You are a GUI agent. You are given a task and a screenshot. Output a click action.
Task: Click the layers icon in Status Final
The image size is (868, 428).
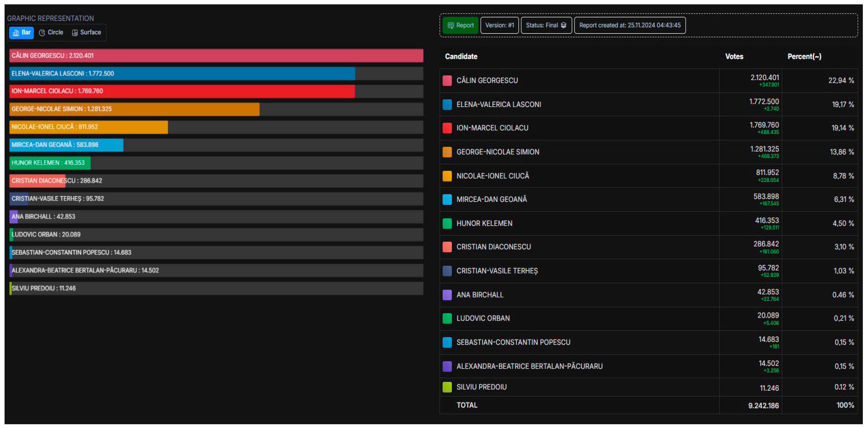click(x=563, y=25)
